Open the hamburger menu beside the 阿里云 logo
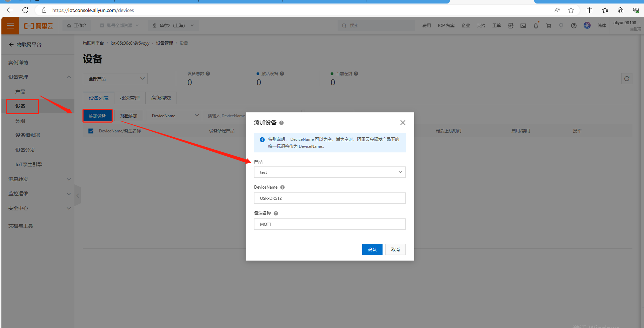 pos(10,26)
